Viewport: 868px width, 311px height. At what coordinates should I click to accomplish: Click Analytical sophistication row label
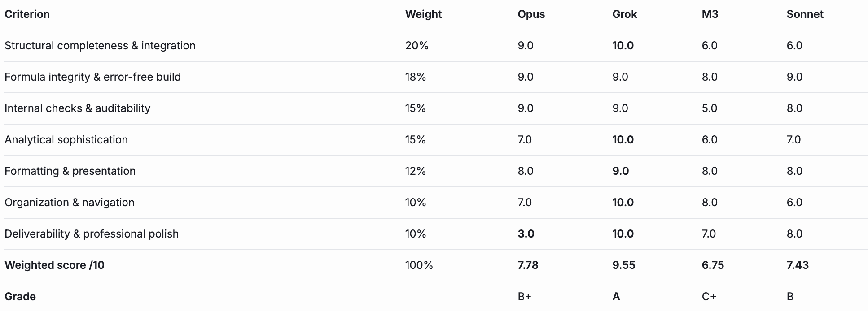pyautogui.click(x=66, y=140)
